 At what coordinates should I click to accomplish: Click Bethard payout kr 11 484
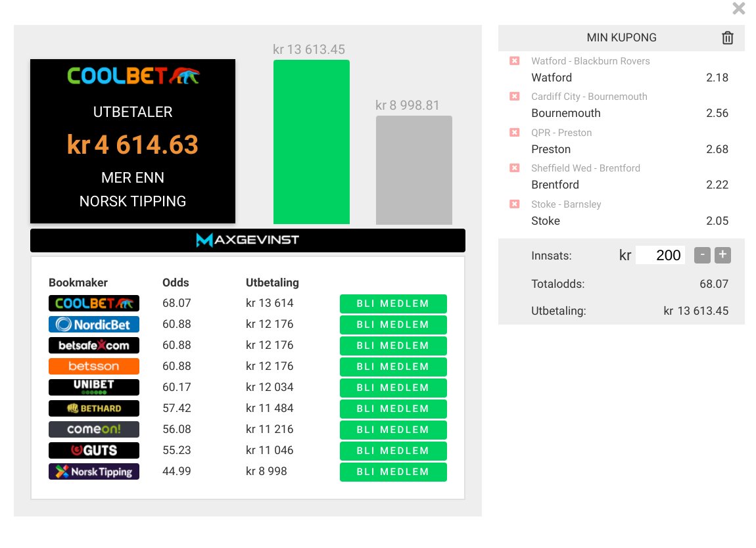pos(270,408)
